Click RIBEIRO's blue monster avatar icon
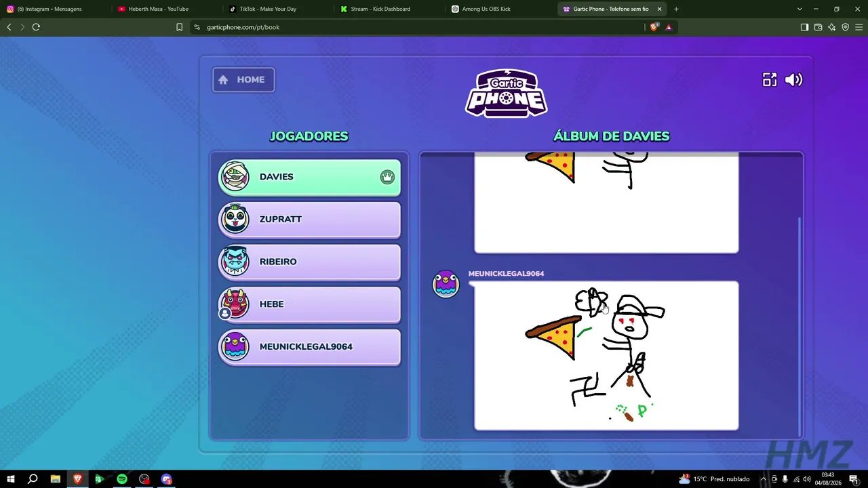 235,261
